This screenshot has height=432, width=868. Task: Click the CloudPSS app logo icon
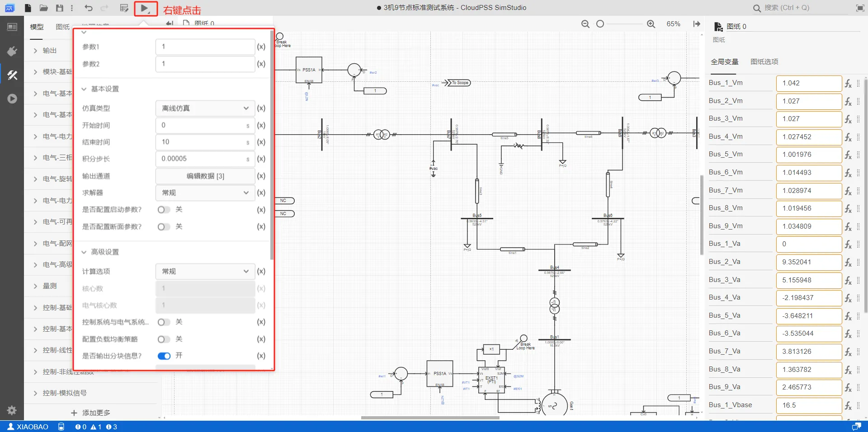click(x=9, y=8)
